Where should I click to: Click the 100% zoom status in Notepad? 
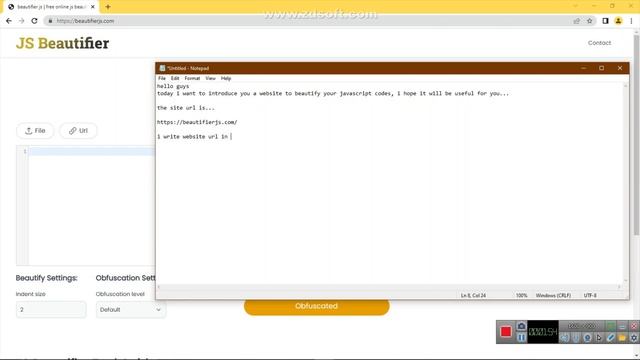coord(522,295)
